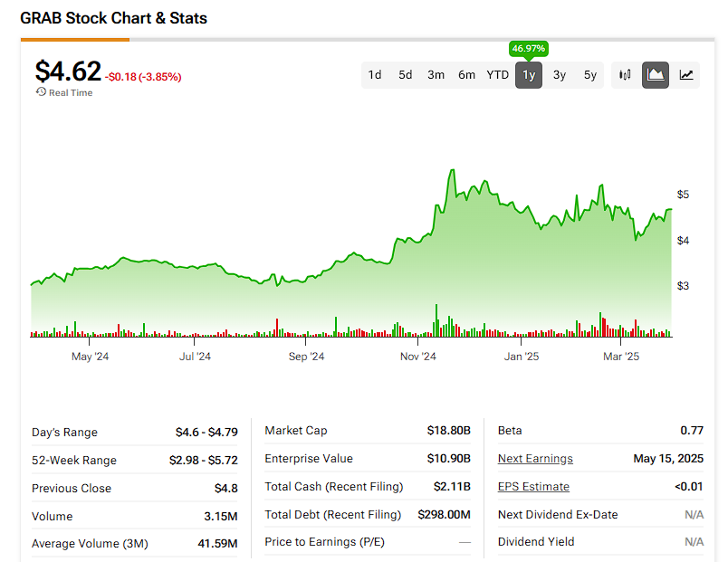Open the Next Earnings link
This screenshot has width=728, height=562.
tap(535, 459)
